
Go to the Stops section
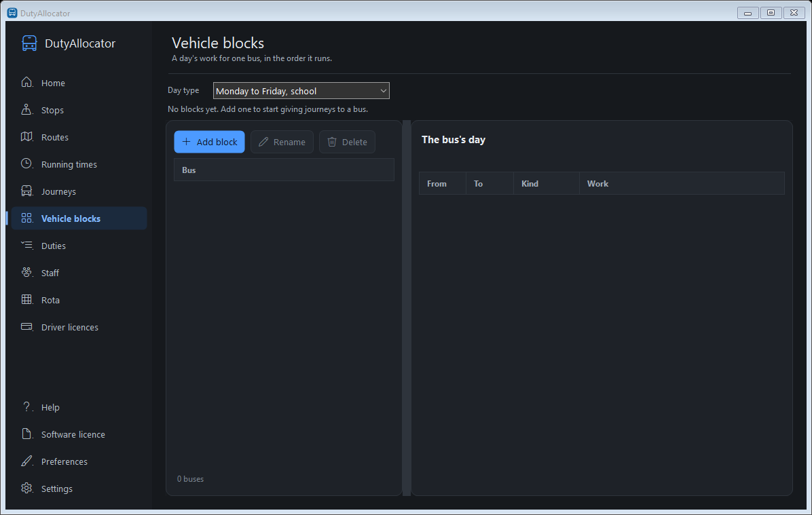pos(79,110)
